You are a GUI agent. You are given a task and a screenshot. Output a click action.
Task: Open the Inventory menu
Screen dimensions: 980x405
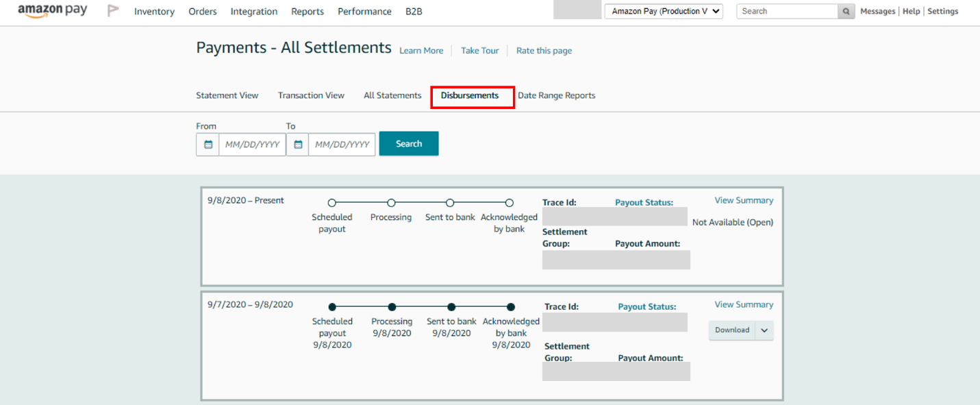pyautogui.click(x=154, y=12)
